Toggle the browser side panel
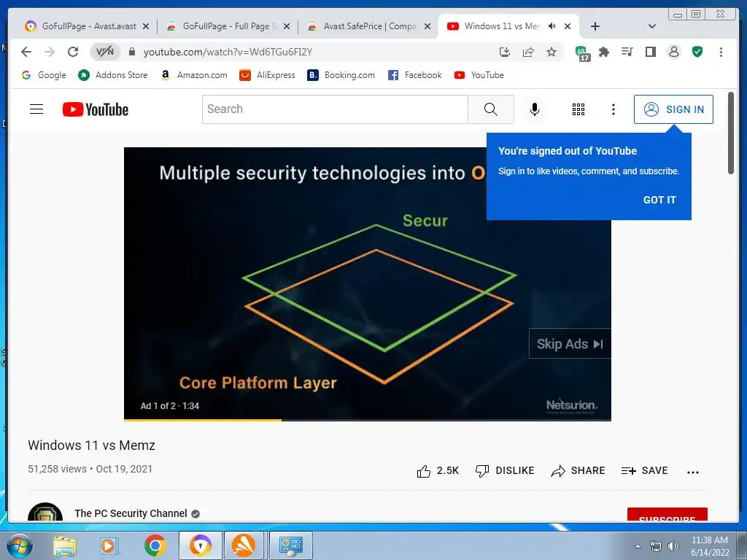747x560 pixels. [650, 52]
